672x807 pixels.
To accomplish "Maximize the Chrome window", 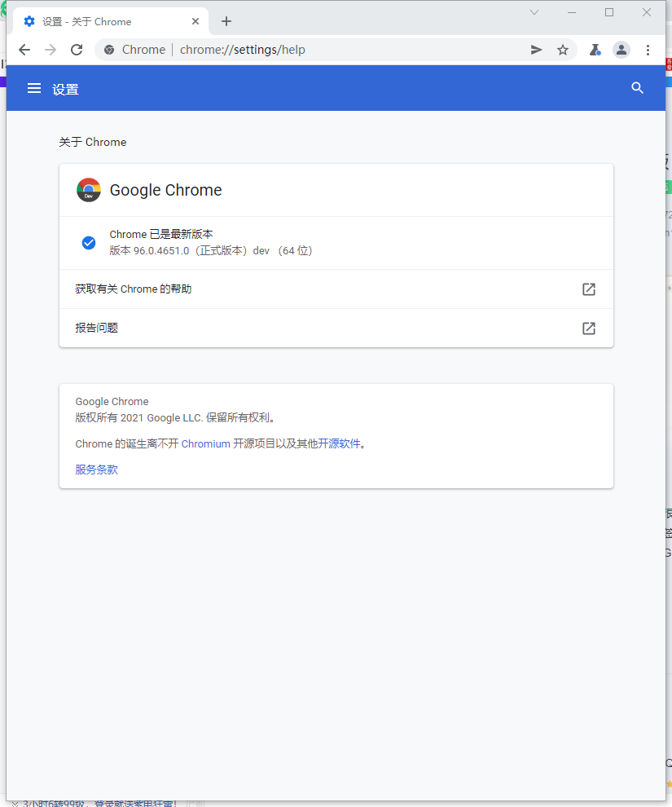I will 609,12.
